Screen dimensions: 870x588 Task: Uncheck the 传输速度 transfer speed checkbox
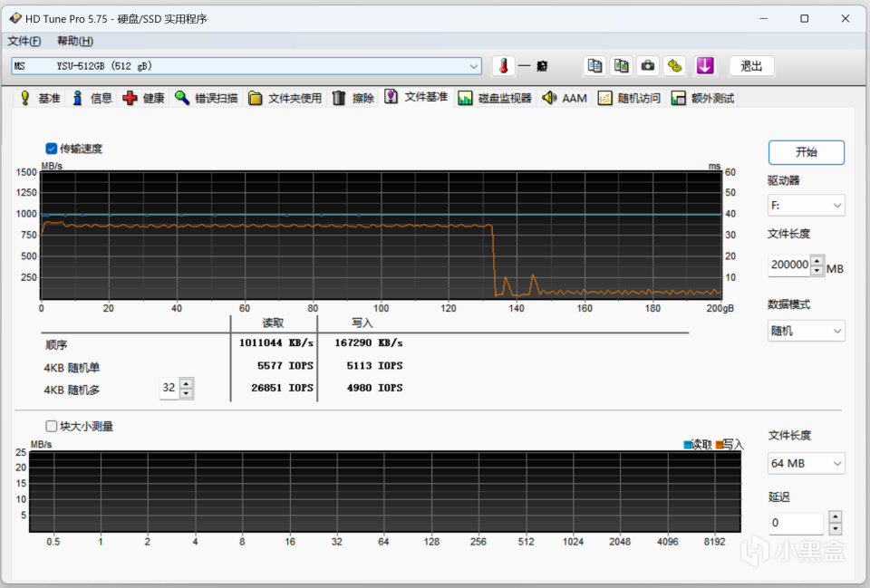pyautogui.click(x=52, y=149)
